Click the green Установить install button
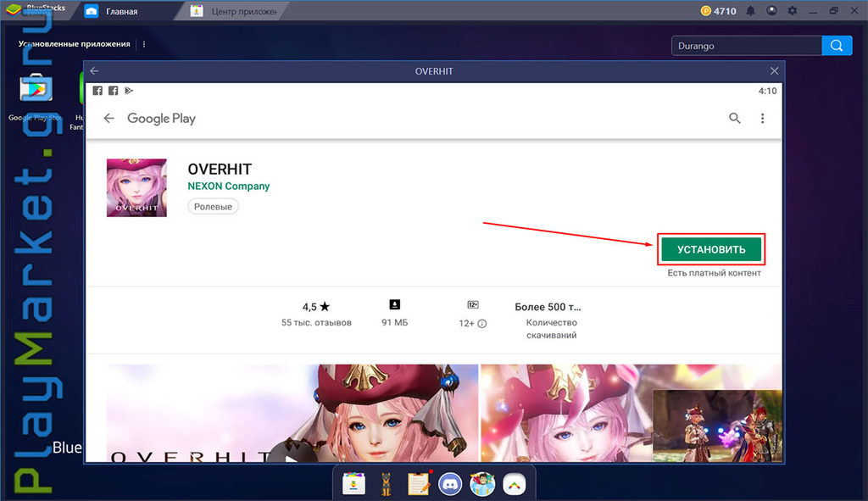This screenshot has height=501, width=868. (x=711, y=249)
